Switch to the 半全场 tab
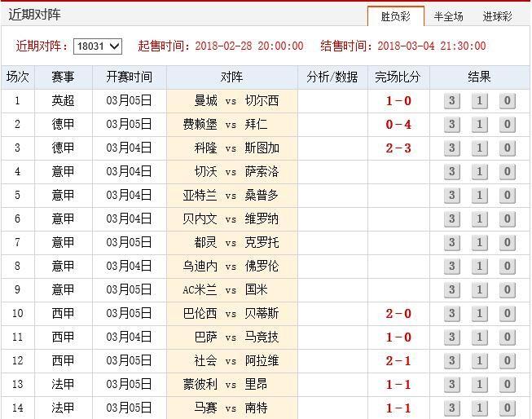 pos(449,16)
